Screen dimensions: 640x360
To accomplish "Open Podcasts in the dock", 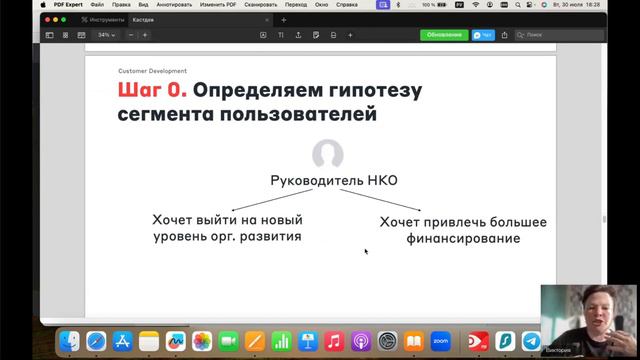I will pyautogui.click(x=361, y=341).
